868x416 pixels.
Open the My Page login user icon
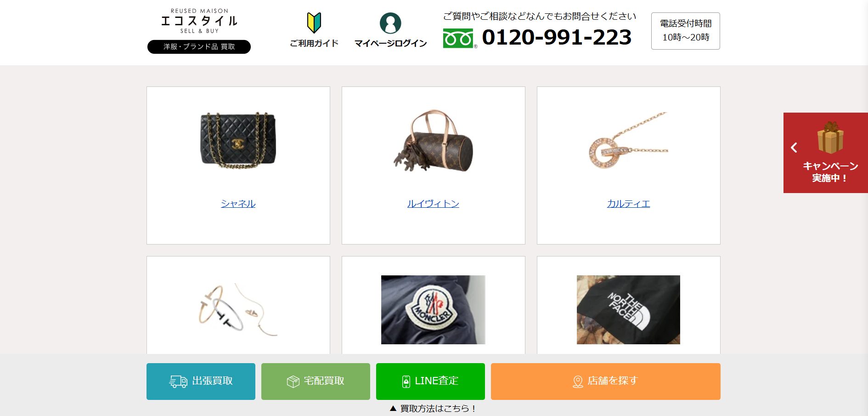point(390,23)
